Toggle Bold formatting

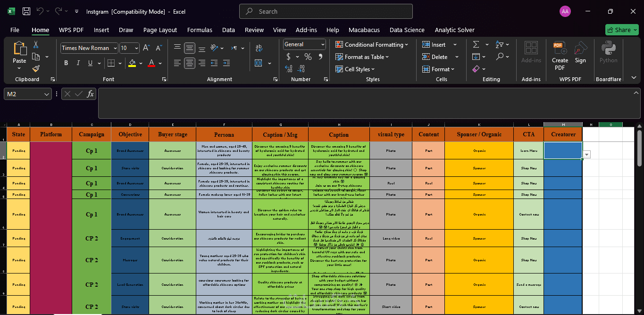(x=66, y=63)
